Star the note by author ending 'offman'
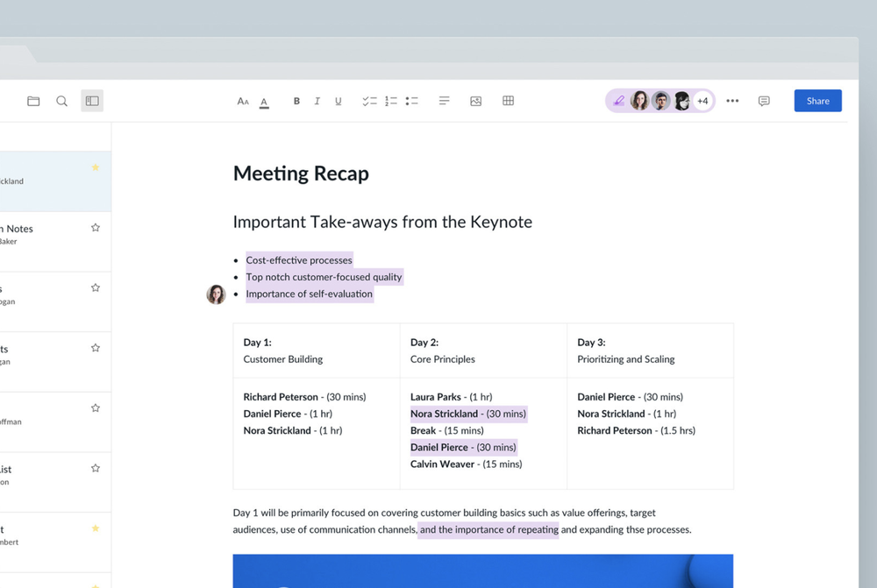The image size is (877, 588). (x=96, y=408)
